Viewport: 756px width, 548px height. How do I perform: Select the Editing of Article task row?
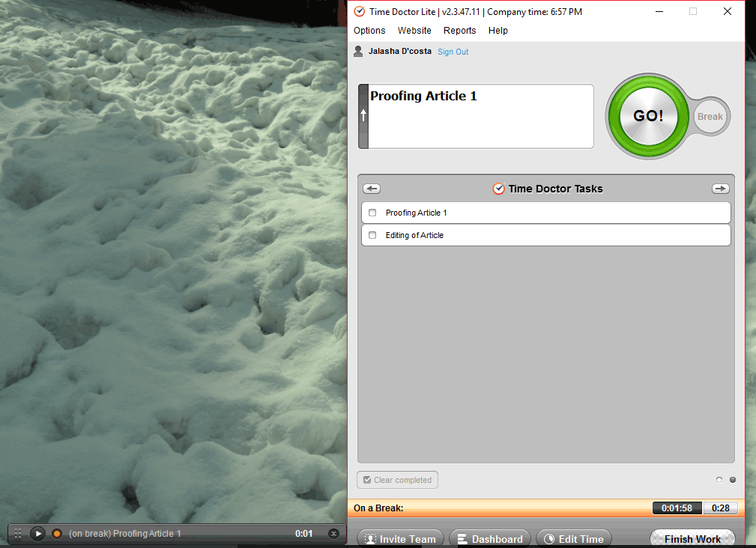tap(545, 235)
